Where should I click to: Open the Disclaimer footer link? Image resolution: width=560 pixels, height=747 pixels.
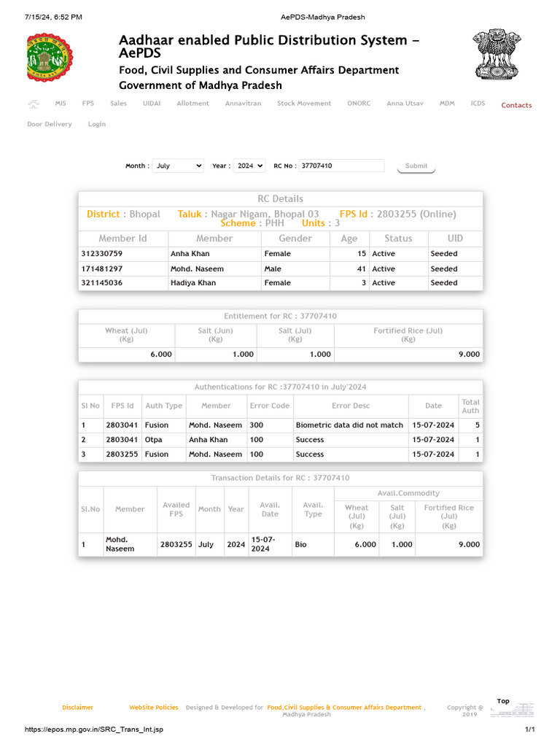coord(77,708)
